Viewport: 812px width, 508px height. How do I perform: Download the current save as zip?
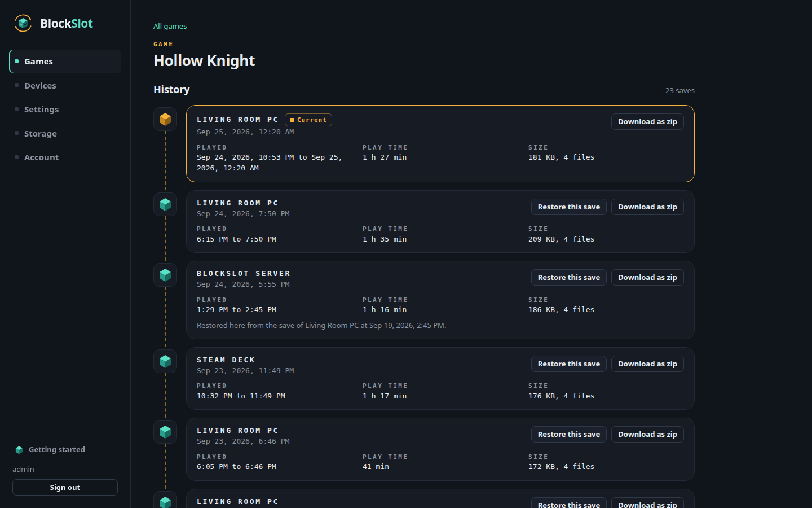click(647, 122)
